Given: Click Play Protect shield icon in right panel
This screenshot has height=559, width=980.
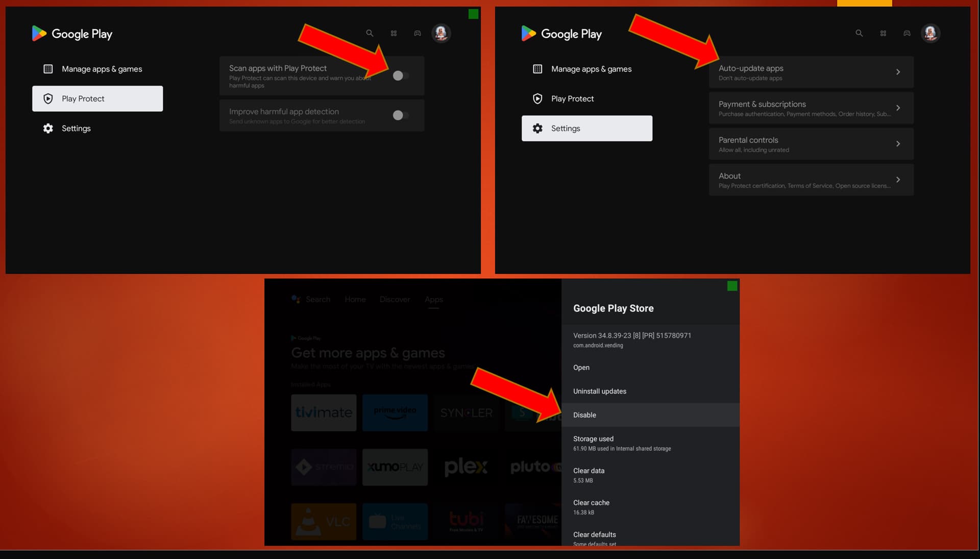Looking at the screenshot, I should coord(537,99).
